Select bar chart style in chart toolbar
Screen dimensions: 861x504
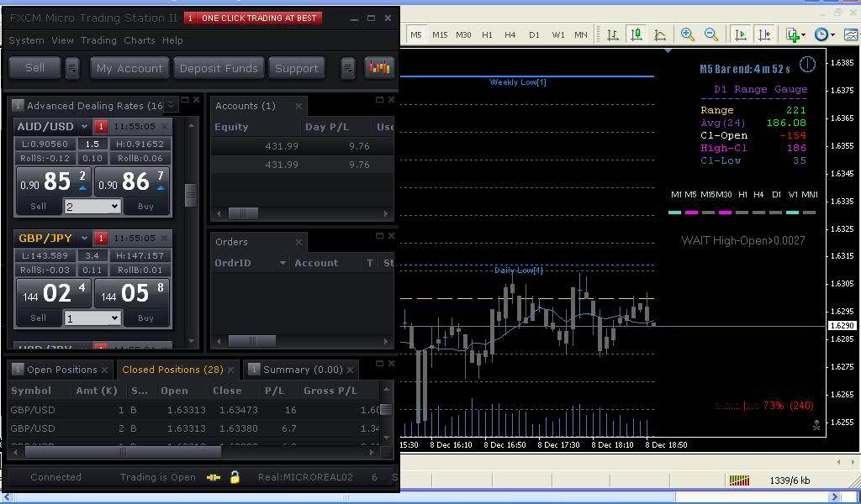[x=613, y=34]
